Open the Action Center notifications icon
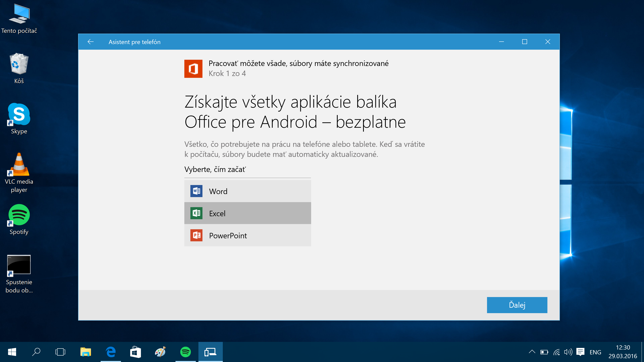This screenshot has height=362, width=644. coord(580,352)
